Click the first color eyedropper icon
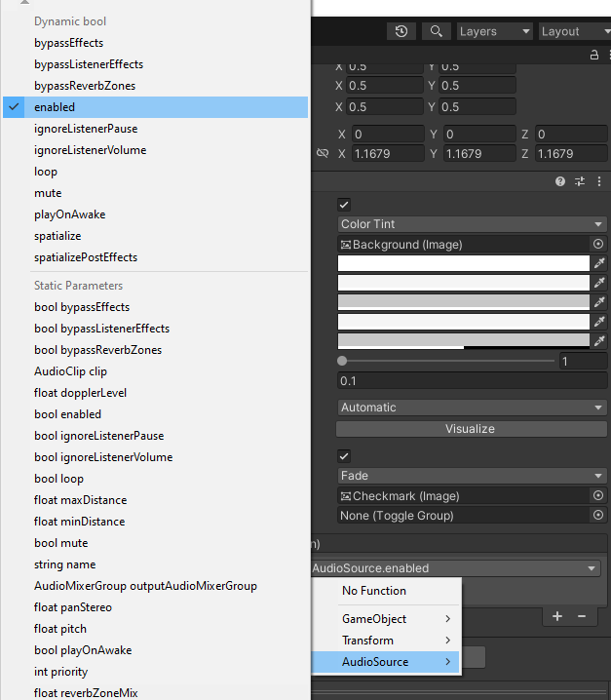 pos(599,263)
